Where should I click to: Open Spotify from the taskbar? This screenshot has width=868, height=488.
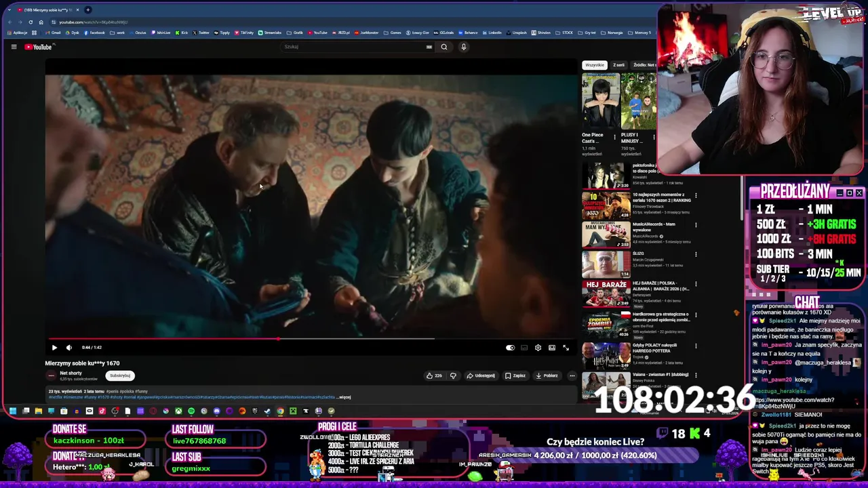point(191,411)
